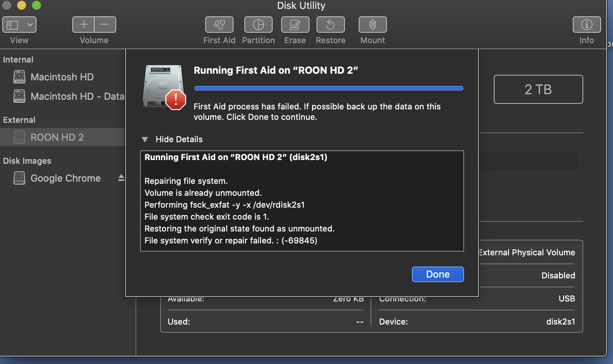This screenshot has height=364, width=613.
Task: Add a volume with the plus button
Action: [x=83, y=25]
